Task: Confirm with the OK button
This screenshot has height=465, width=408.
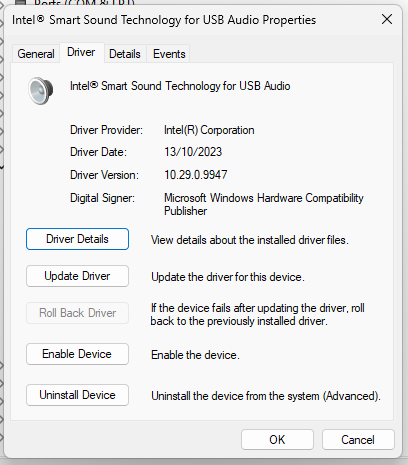Action: click(x=277, y=440)
